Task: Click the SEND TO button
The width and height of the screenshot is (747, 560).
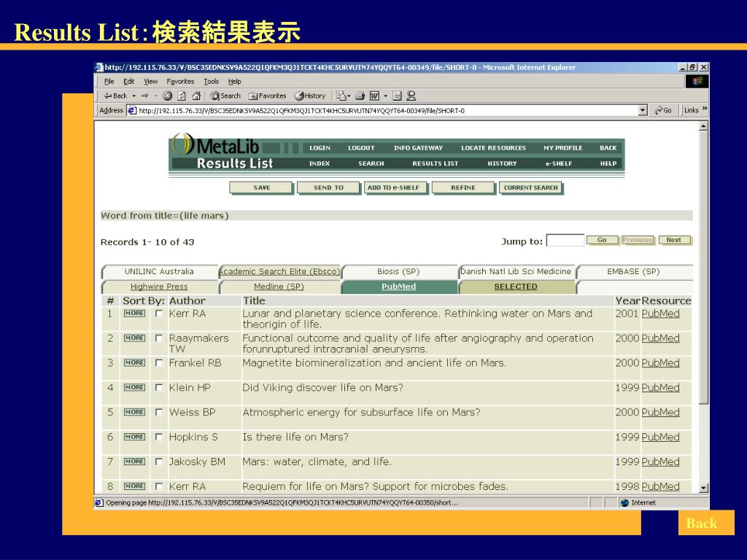Action: [x=328, y=187]
